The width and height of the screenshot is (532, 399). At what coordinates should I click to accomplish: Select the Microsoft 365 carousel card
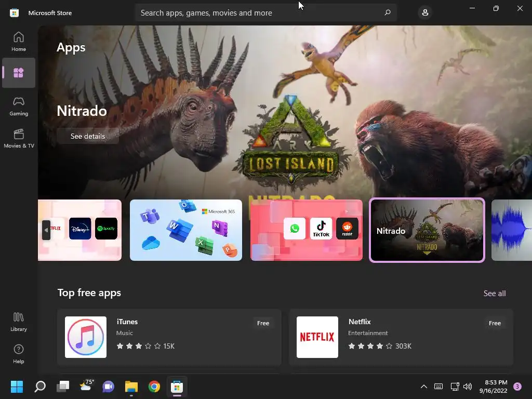coord(186,230)
